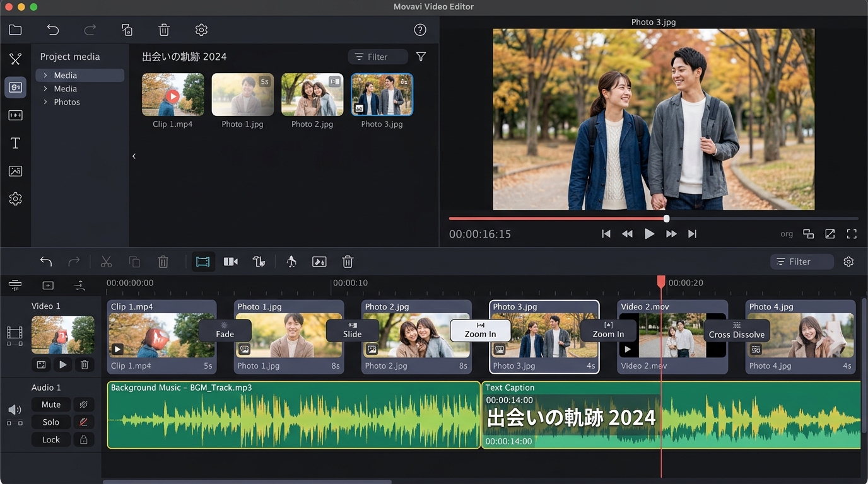Select the Cross Dissolve transition

[737, 330]
